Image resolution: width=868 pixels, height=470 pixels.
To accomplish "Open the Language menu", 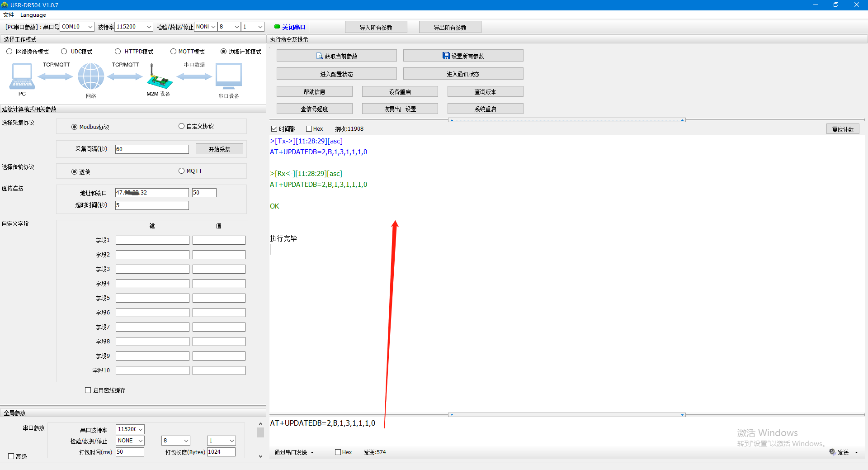I will [33, 15].
